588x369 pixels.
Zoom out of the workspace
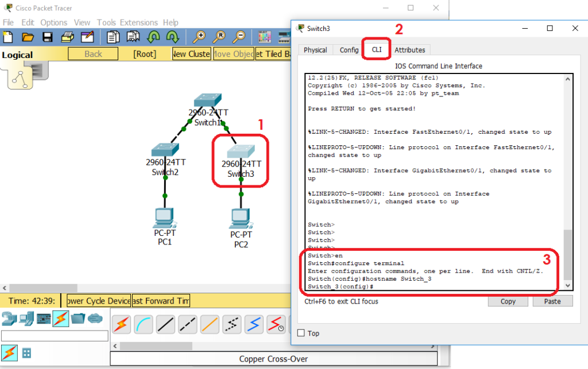point(239,37)
